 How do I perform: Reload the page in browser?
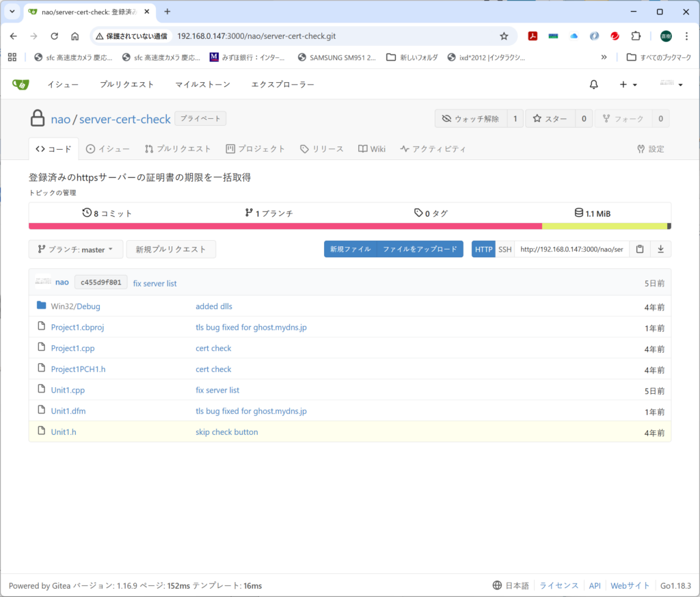pyautogui.click(x=55, y=36)
